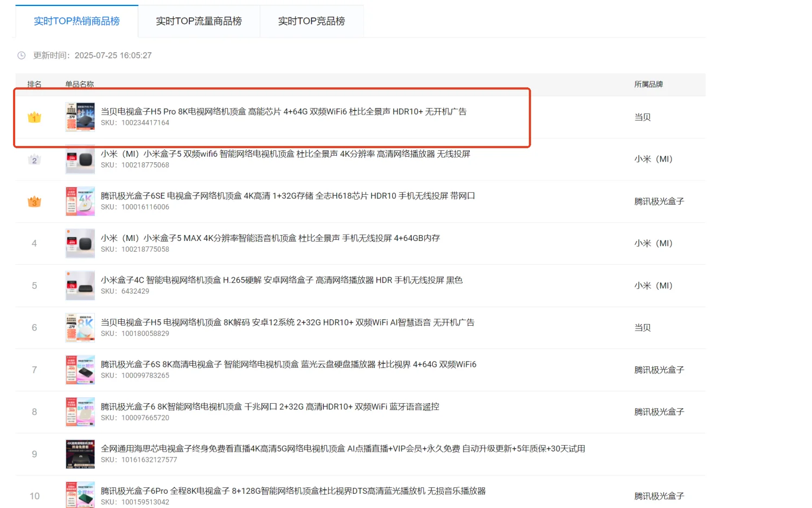Open the 实时TOP流量商品榜 tab
812x508 pixels.
[199, 21]
